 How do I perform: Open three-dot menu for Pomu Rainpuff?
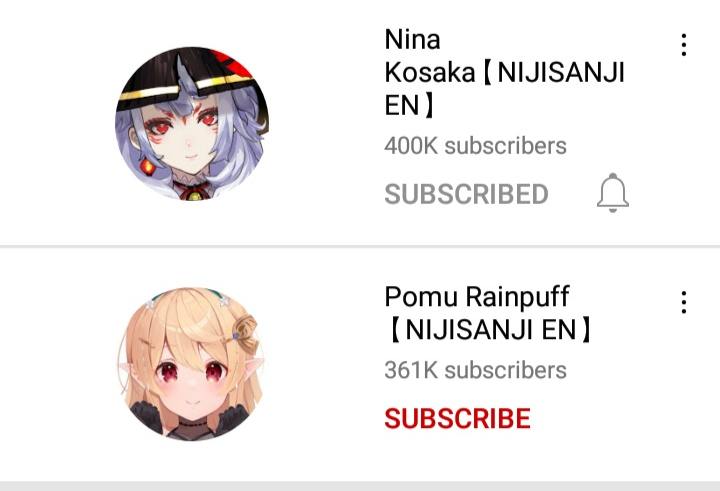(684, 302)
